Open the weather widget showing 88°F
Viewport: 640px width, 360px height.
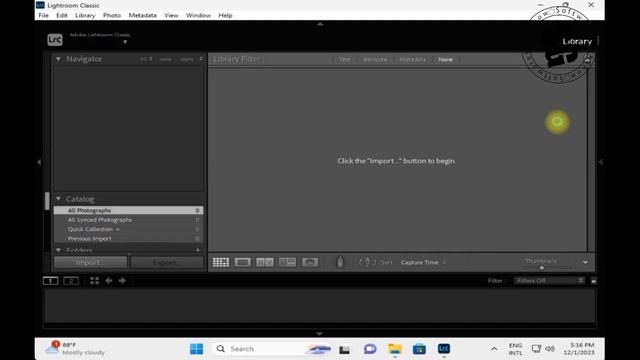point(75,349)
